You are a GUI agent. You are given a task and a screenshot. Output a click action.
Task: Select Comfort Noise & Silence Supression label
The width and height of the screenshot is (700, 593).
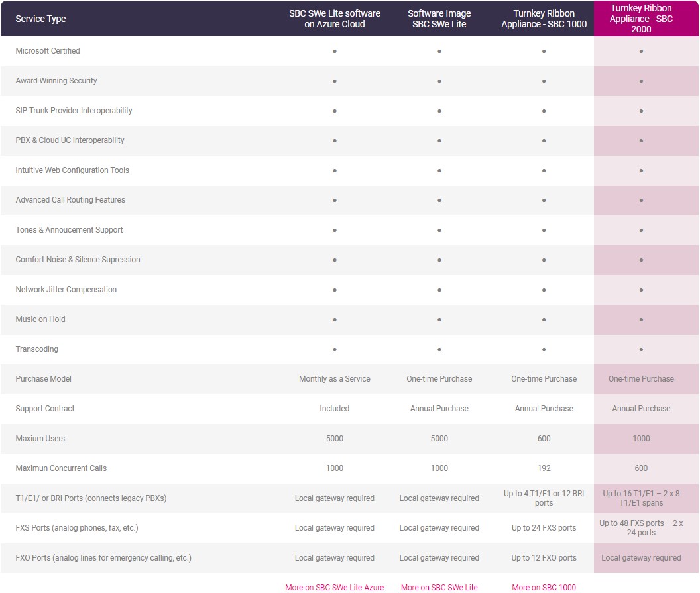point(78,260)
